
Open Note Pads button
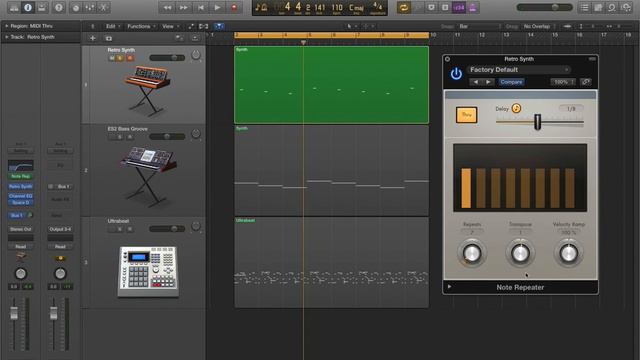pos(598,7)
